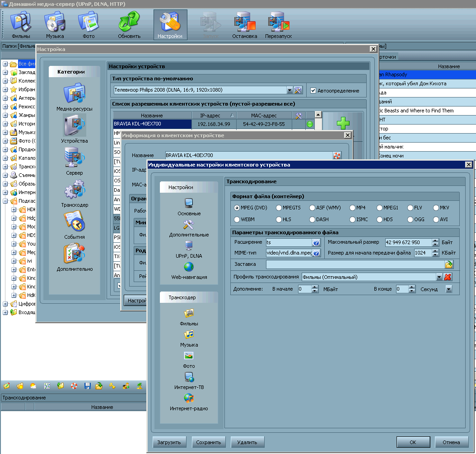Open UPnP, DLNA settings section

(189, 249)
